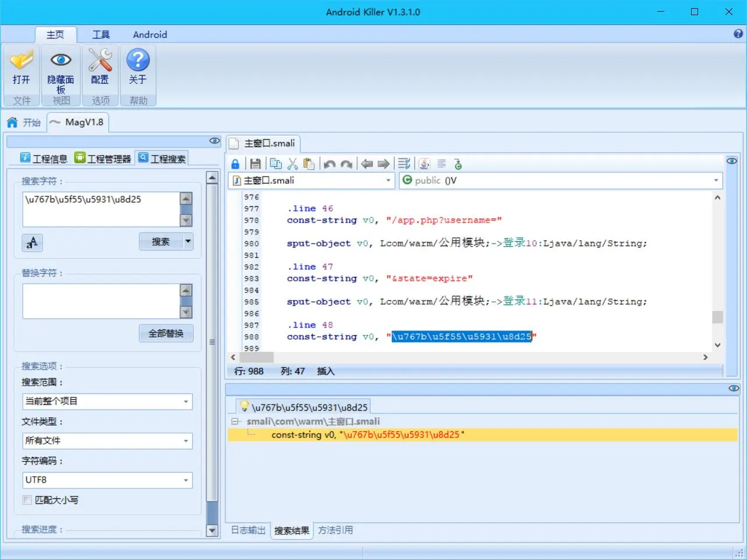Click the code editor horizontal scrollbar thumb
The height and width of the screenshot is (560, 747).
coord(256,357)
